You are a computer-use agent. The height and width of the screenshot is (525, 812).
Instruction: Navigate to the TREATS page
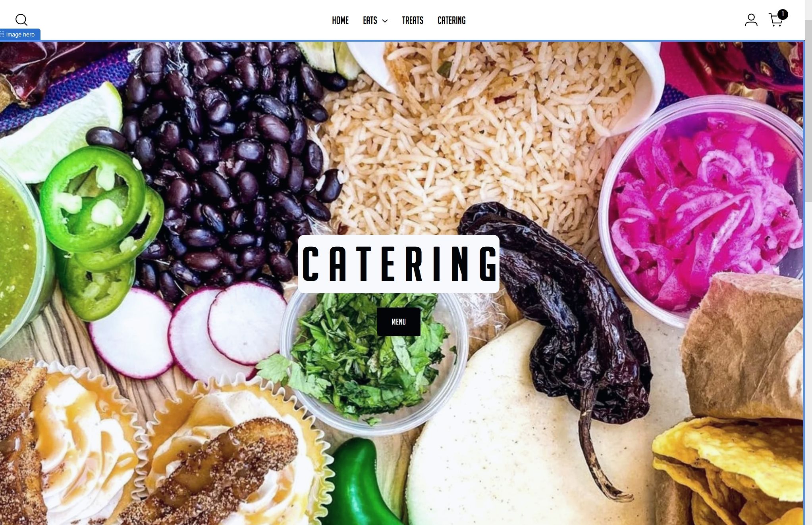point(413,20)
